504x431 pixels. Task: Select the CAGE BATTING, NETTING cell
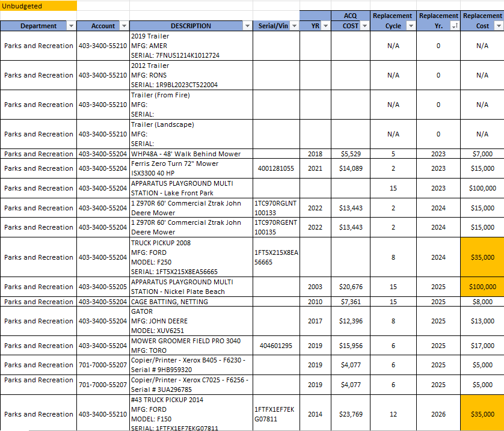click(191, 302)
